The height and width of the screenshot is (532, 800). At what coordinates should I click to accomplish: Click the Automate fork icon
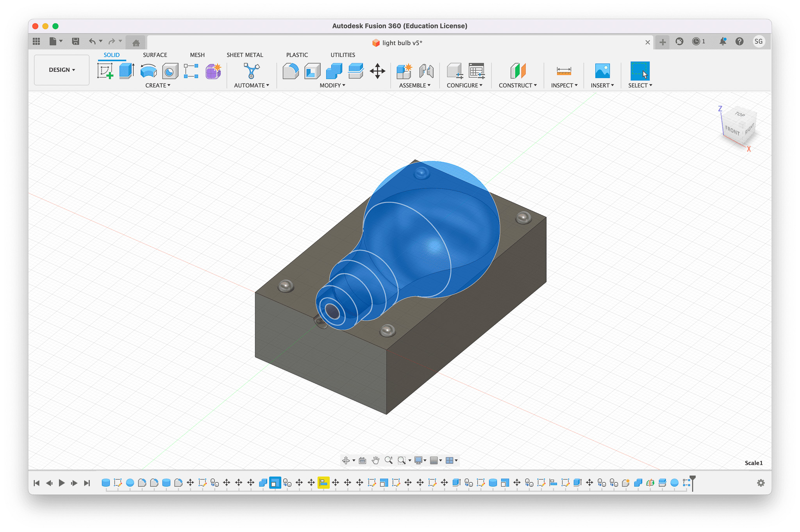pyautogui.click(x=251, y=71)
